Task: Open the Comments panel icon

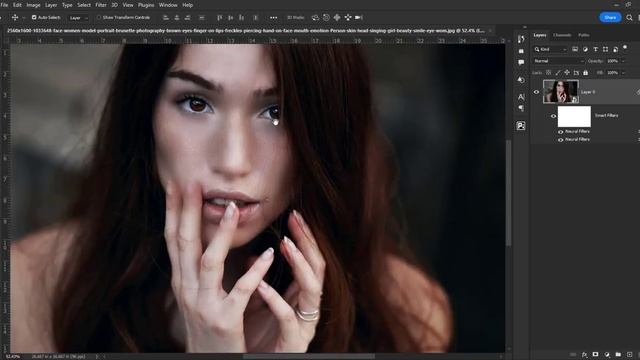Action: (521, 62)
